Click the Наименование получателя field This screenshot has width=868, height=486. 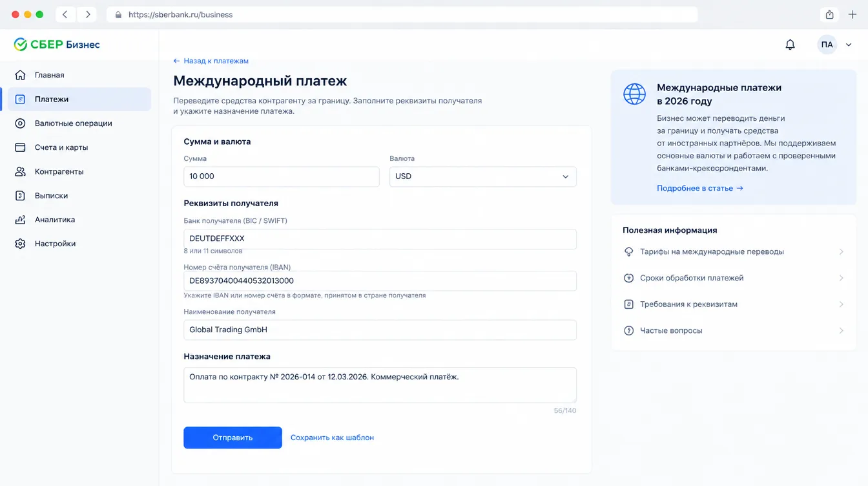point(380,330)
